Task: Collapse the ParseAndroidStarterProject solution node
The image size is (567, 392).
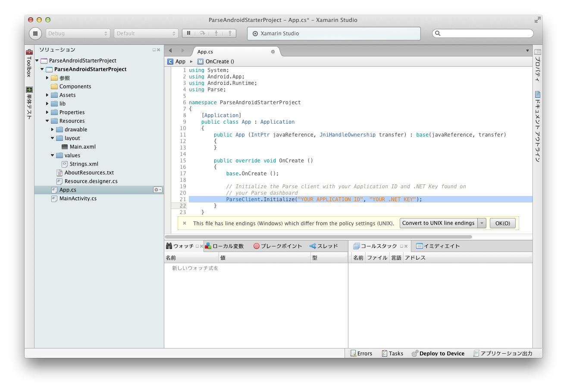Action: [x=37, y=61]
